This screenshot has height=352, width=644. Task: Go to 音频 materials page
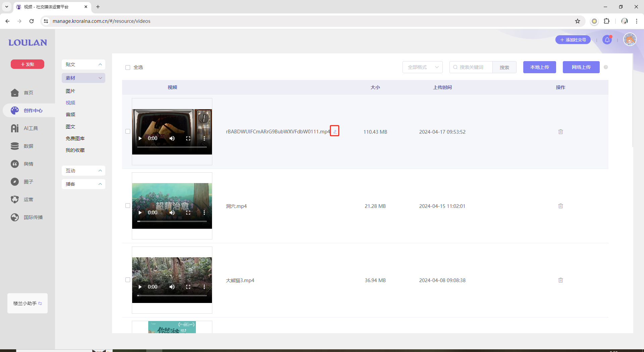(70, 115)
